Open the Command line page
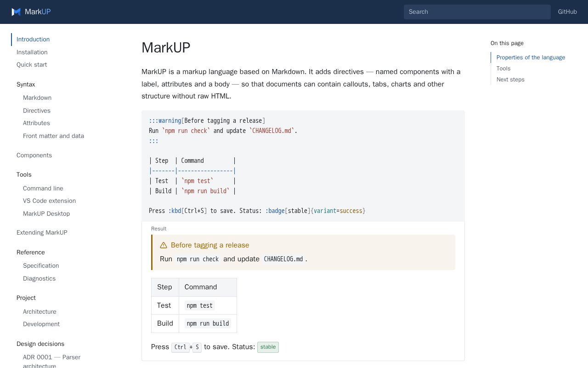The width and height of the screenshot is (588, 368). (x=43, y=189)
